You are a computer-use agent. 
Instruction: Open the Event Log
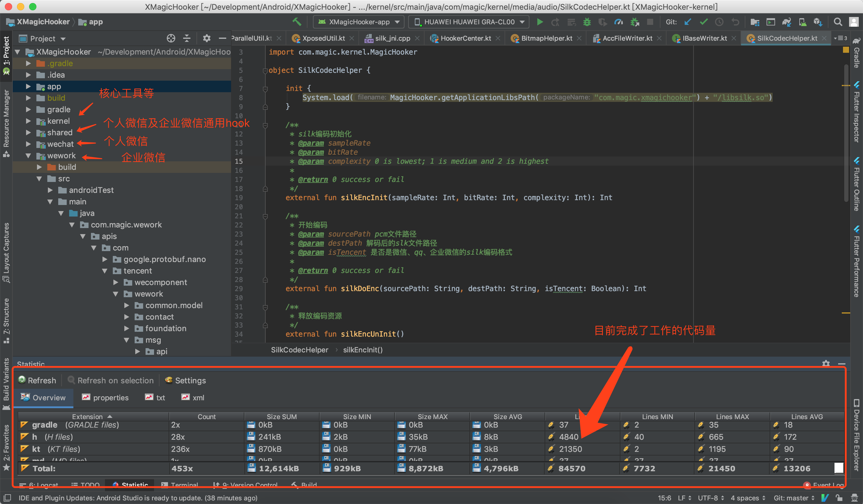point(823,485)
